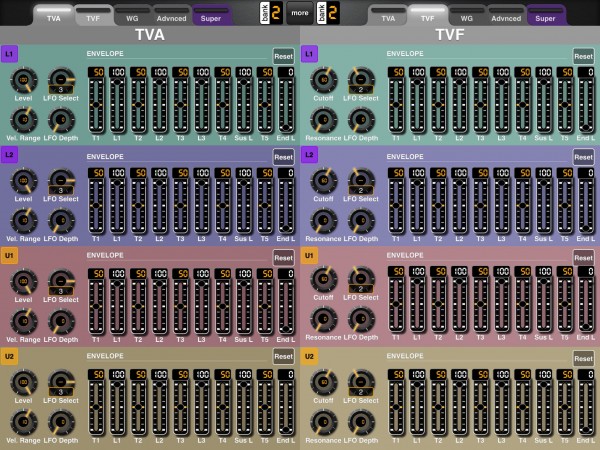Open the TVF tab in the left panel
The image size is (600, 450).
[x=93, y=16]
